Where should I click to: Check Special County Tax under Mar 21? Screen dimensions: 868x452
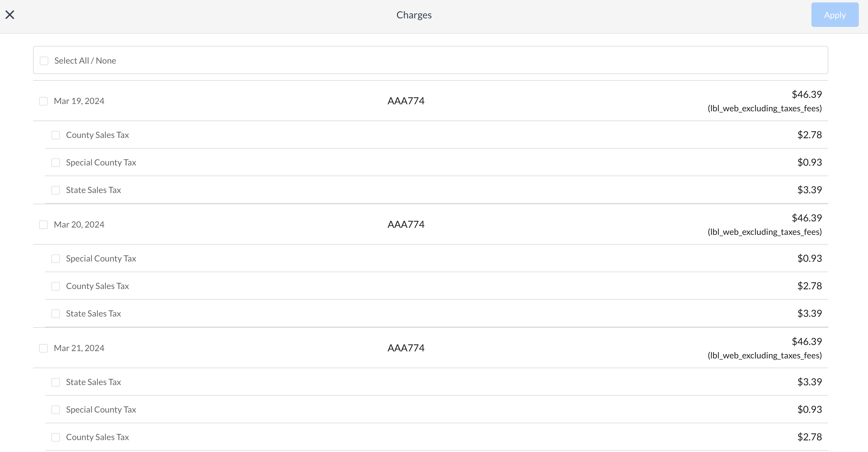[x=56, y=409]
